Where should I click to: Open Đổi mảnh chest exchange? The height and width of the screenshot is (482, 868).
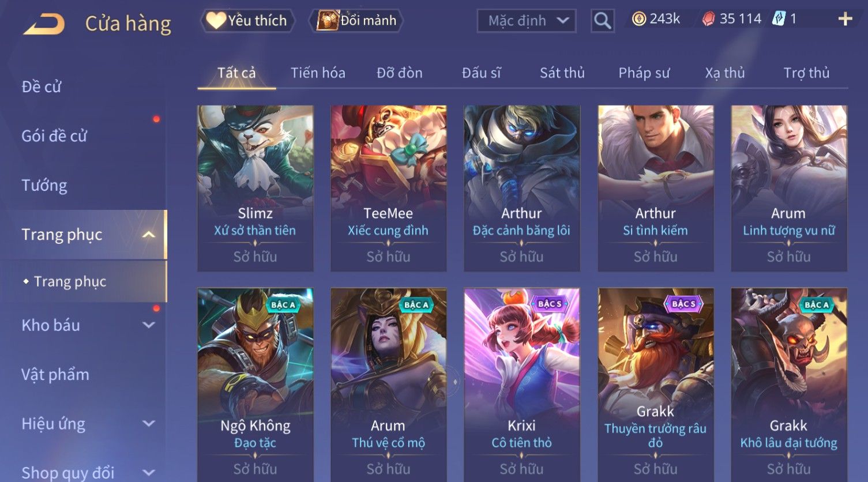pyautogui.click(x=356, y=21)
